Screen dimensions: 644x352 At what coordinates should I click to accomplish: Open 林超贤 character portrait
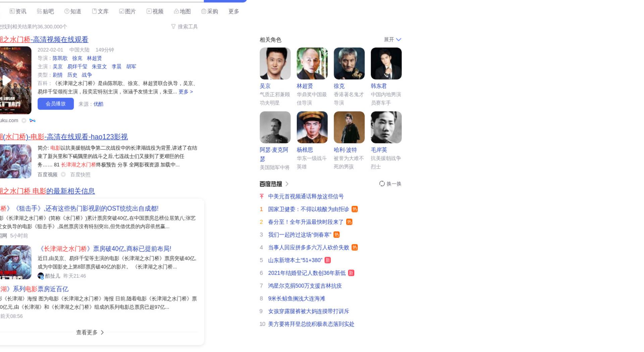[x=312, y=63]
